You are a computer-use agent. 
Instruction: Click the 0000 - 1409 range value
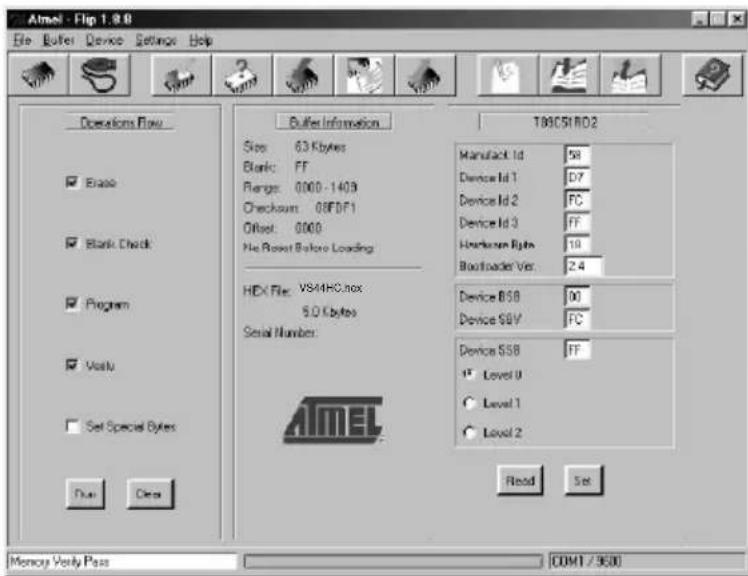(x=326, y=187)
